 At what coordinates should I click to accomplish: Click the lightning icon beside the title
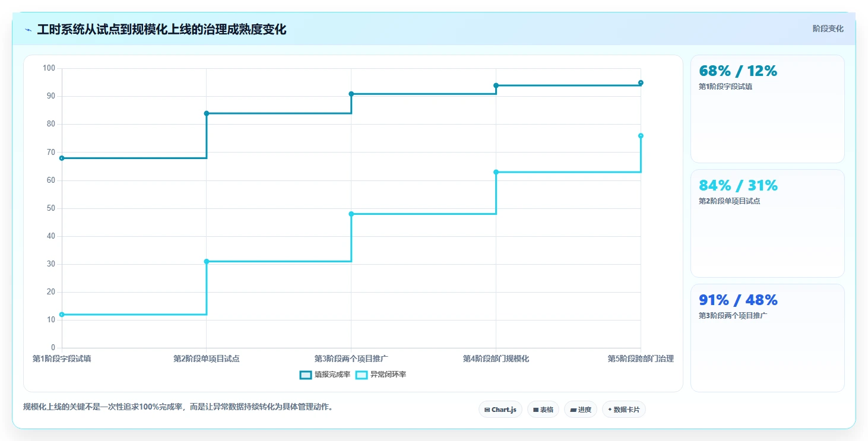28,30
